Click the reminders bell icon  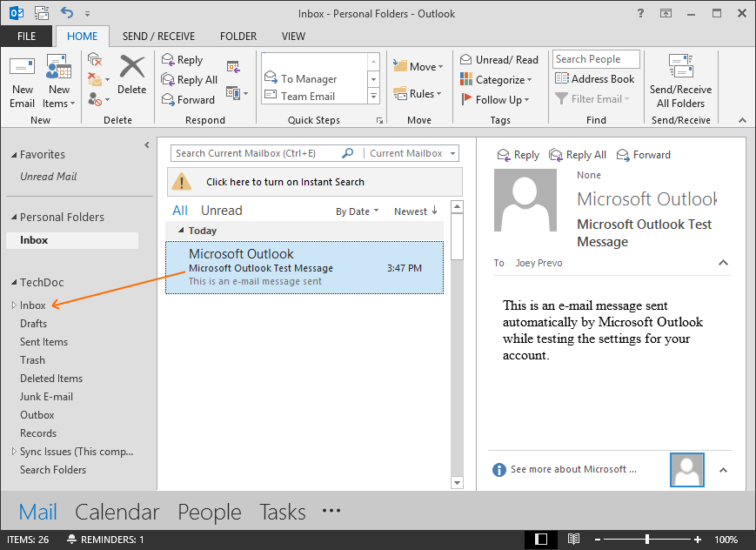click(x=72, y=539)
